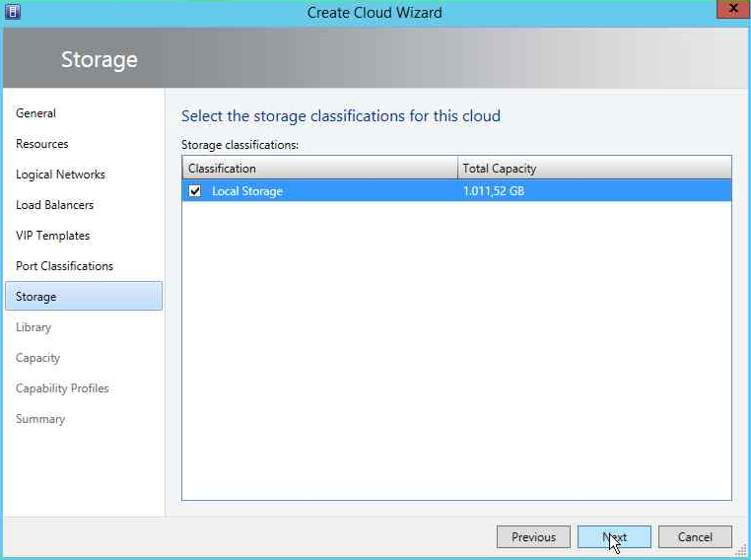
Task: Cancel the Create Cloud Wizard
Action: click(695, 537)
